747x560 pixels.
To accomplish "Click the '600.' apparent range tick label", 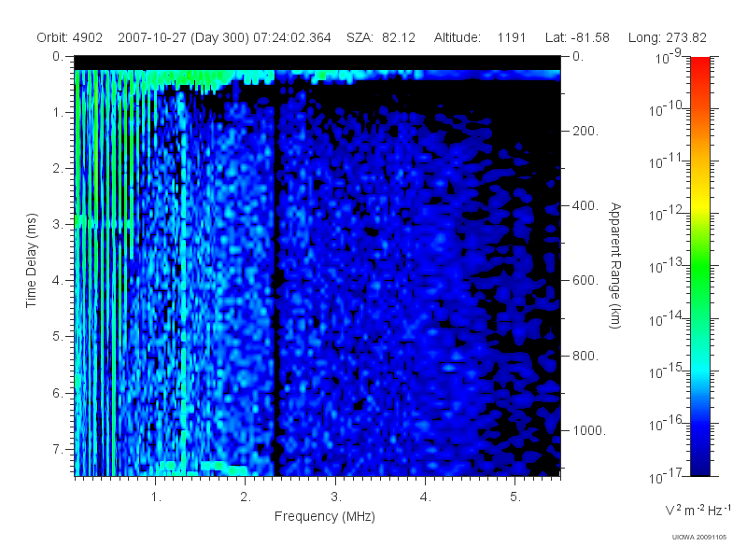I will tap(585, 281).
